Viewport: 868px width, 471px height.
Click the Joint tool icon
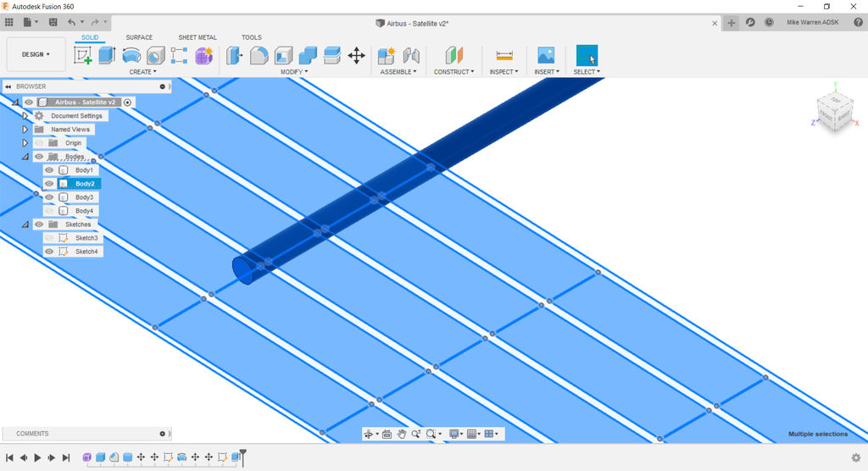coord(411,55)
